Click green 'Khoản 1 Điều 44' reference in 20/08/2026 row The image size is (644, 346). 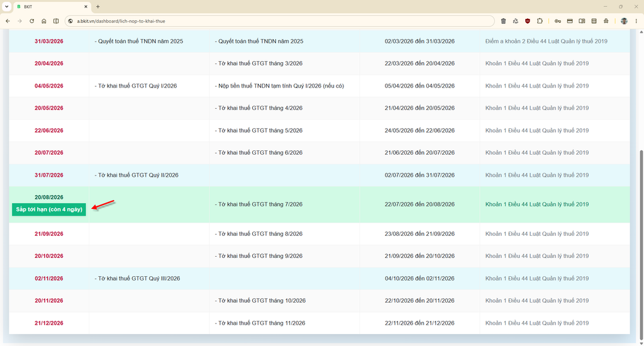(x=537, y=204)
